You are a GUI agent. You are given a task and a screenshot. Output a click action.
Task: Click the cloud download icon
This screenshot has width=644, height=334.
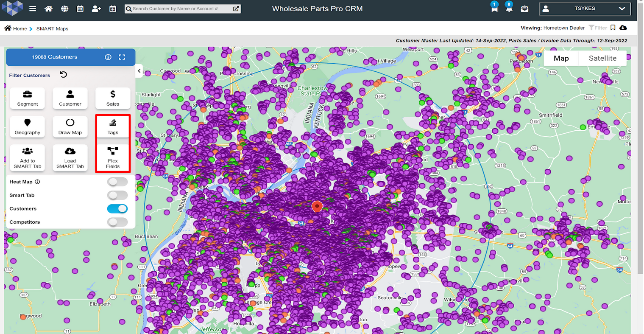pyautogui.click(x=623, y=28)
